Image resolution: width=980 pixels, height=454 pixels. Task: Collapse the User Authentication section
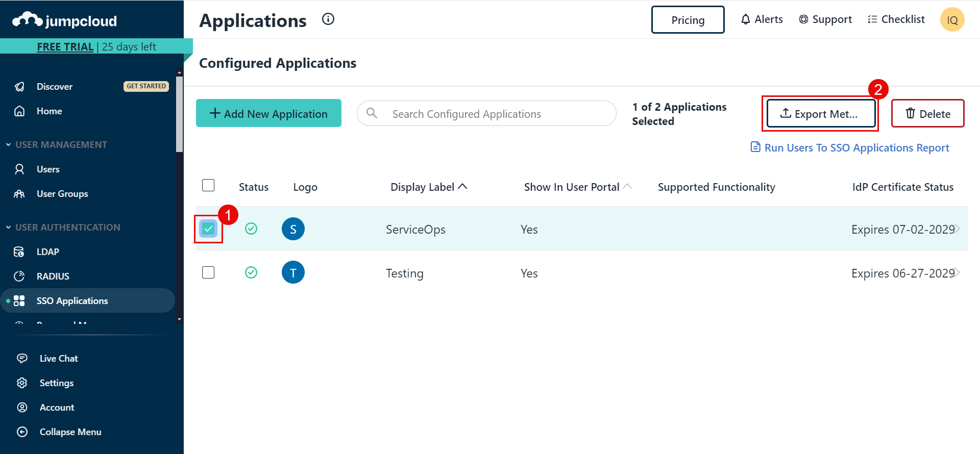(x=9, y=228)
